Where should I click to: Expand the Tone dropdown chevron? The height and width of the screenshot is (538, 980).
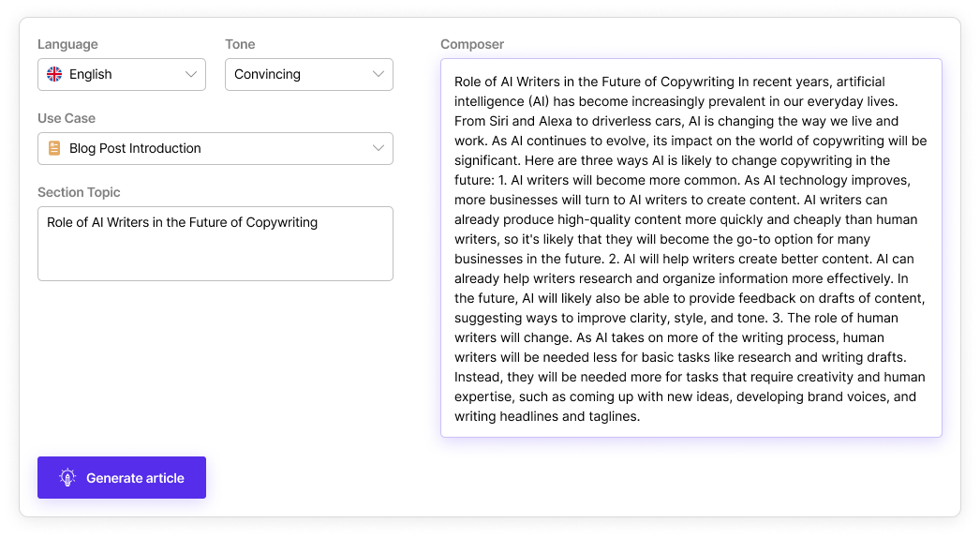379,74
